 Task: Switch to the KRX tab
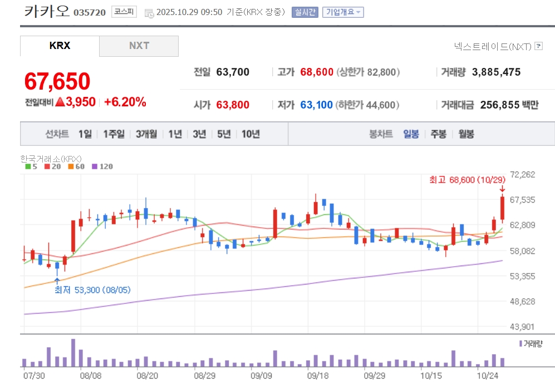tap(60, 46)
